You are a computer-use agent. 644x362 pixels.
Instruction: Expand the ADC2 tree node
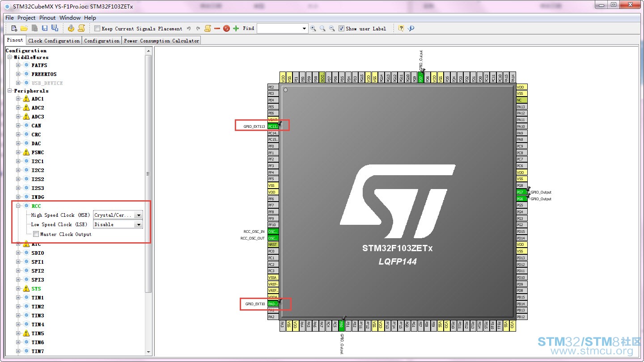18,108
